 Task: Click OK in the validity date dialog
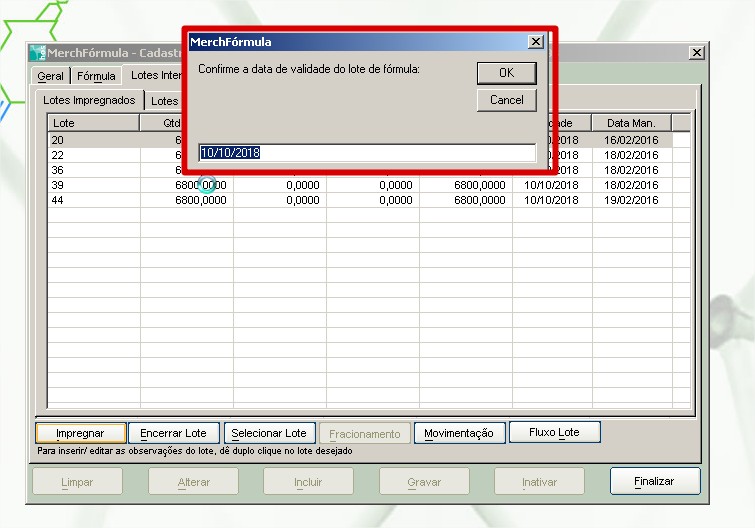(x=506, y=73)
